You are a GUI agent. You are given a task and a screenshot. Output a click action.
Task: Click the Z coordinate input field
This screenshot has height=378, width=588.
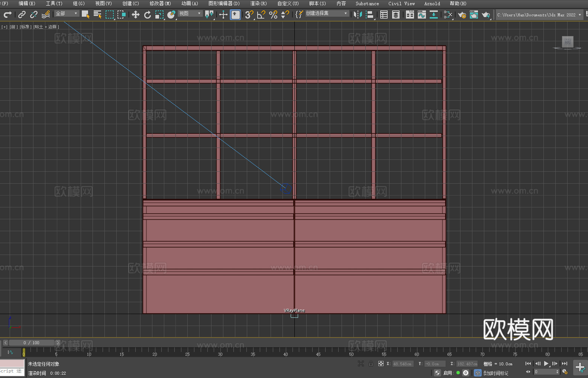click(x=467, y=364)
